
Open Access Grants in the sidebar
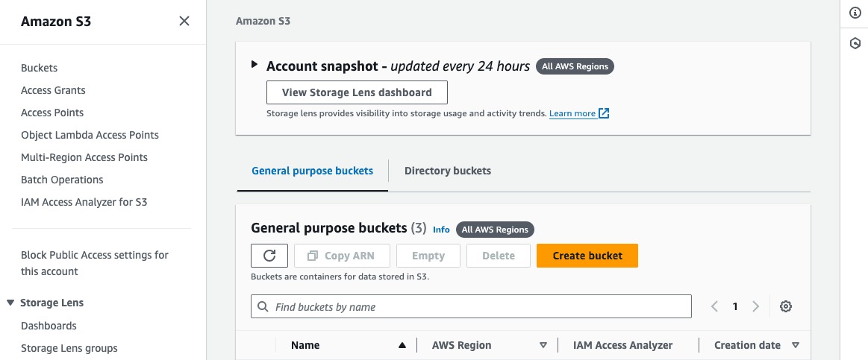pyautogui.click(x=53, y=90)
